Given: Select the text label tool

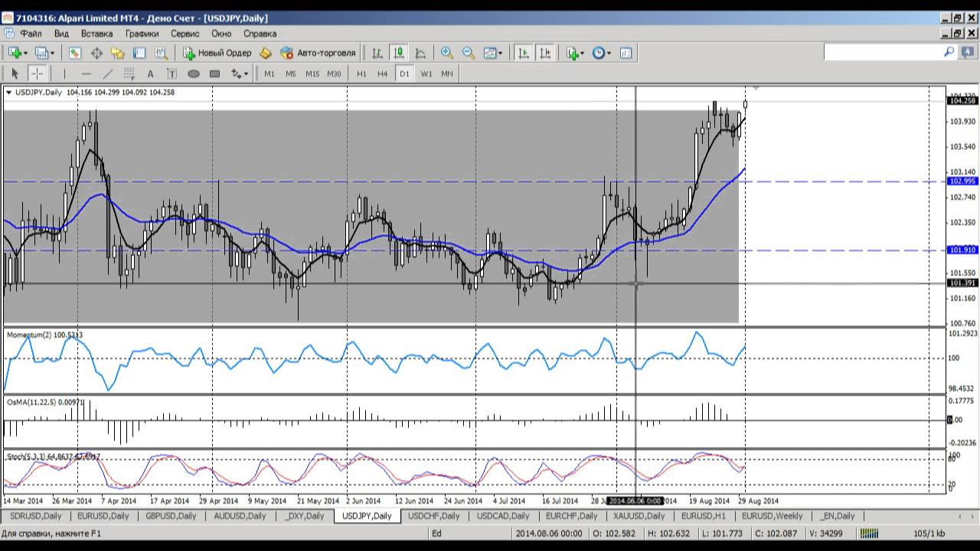Looking at the screenshot, I should coord(171,73).
